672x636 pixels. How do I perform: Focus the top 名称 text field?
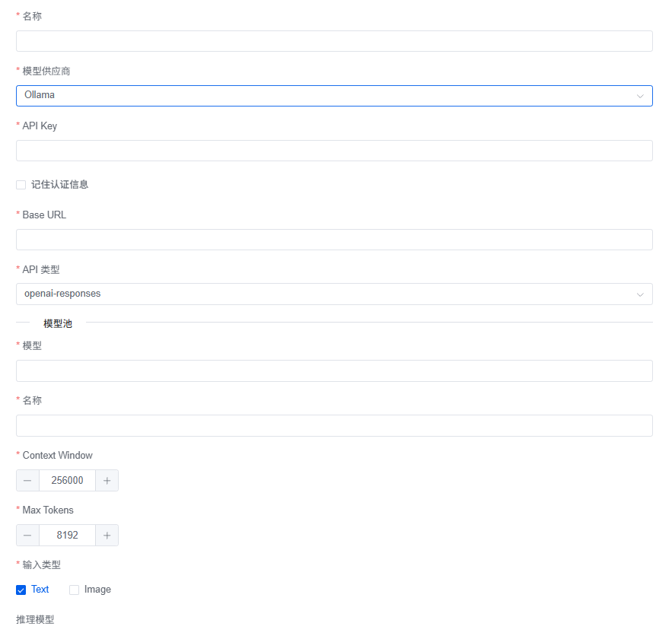(334, 41)
